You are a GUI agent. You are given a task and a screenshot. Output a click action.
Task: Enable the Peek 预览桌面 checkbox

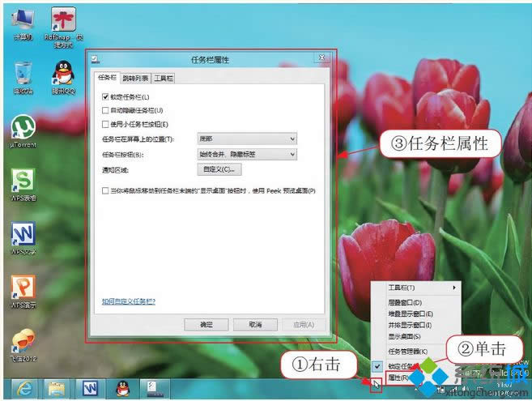[105, 191]
